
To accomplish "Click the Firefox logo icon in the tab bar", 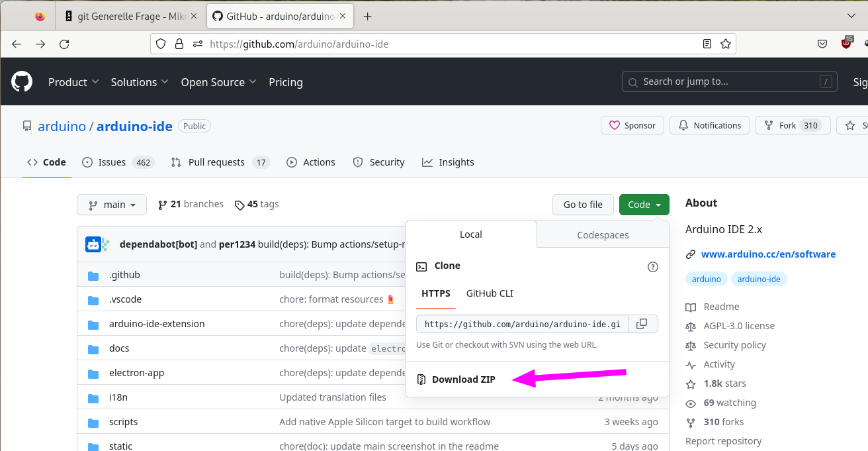I will (40, 16).
